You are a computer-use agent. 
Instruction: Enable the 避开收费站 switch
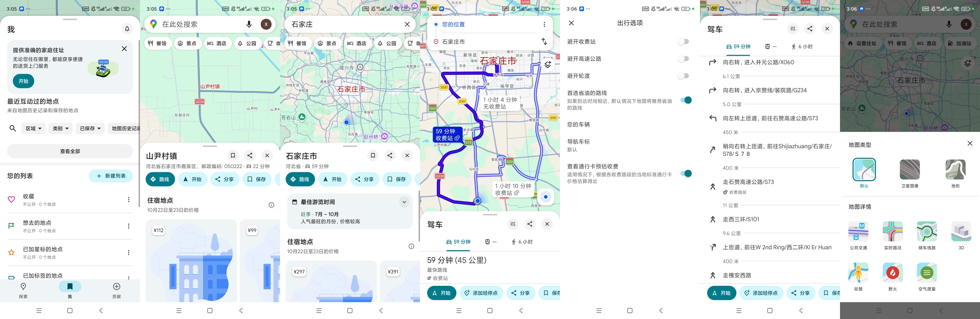684,41
